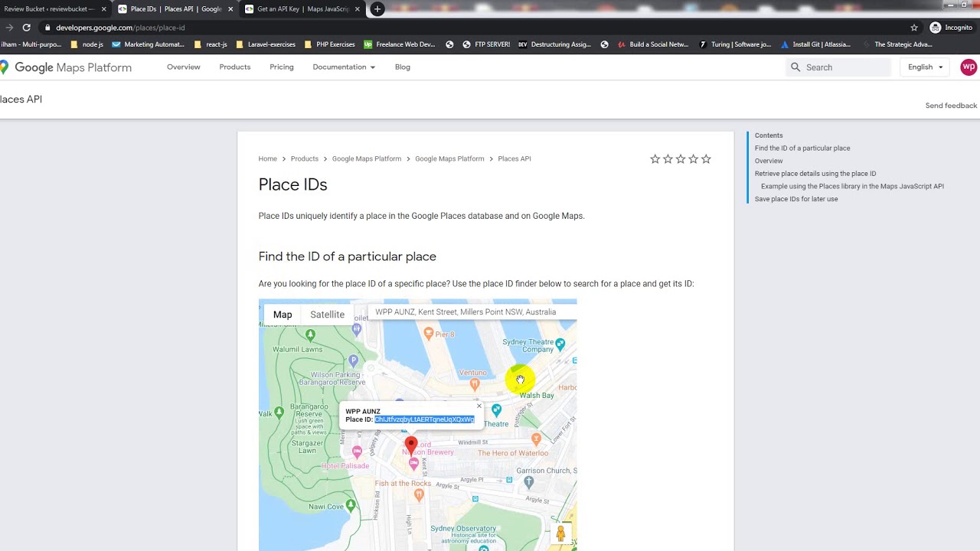
Task: Go to Products breadcrumb
Action: (305, 159)
